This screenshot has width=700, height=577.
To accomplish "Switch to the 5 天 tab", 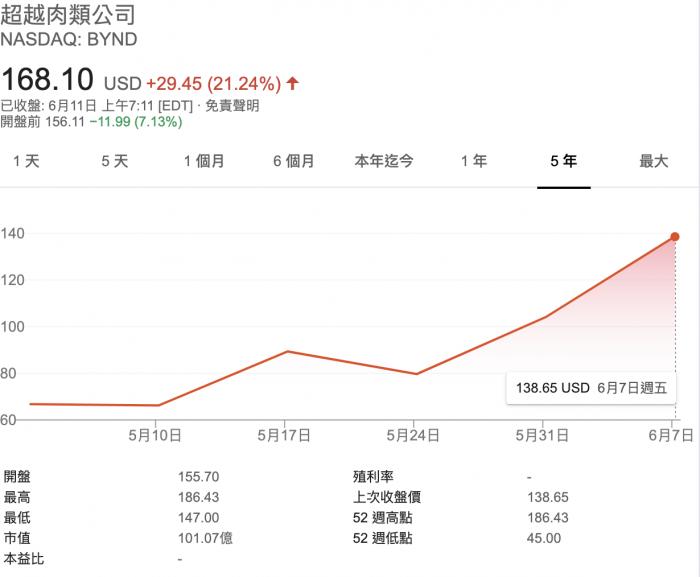I will click(115, 161).
